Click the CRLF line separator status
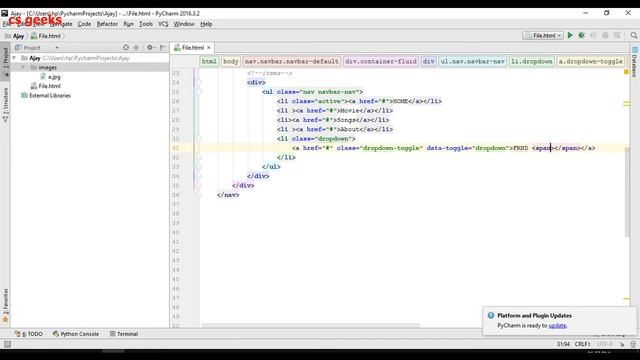Screen dimensions: 640x360 click(582, 344)
